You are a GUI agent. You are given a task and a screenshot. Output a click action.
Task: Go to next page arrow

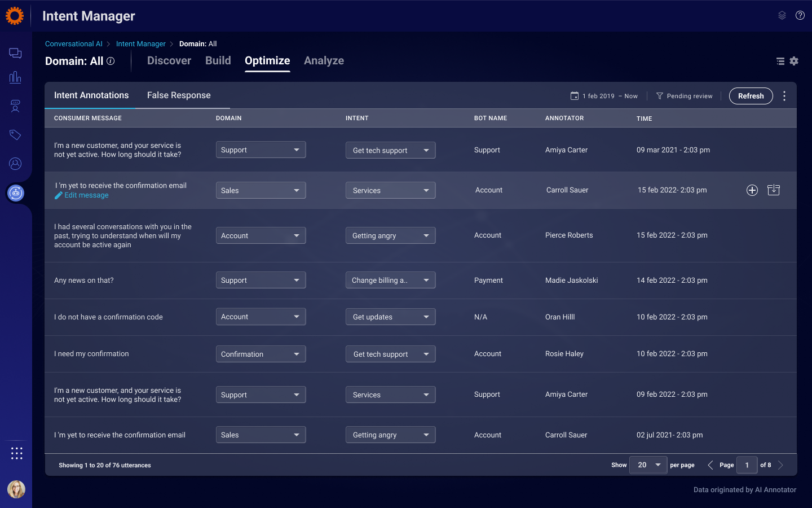coord(780,465)
